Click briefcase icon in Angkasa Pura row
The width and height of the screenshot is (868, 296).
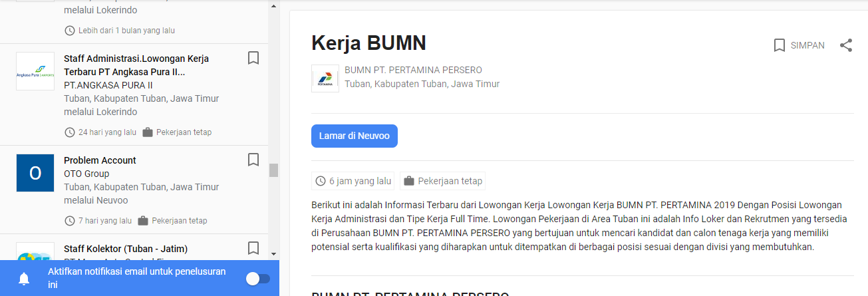tap(148, 132)
